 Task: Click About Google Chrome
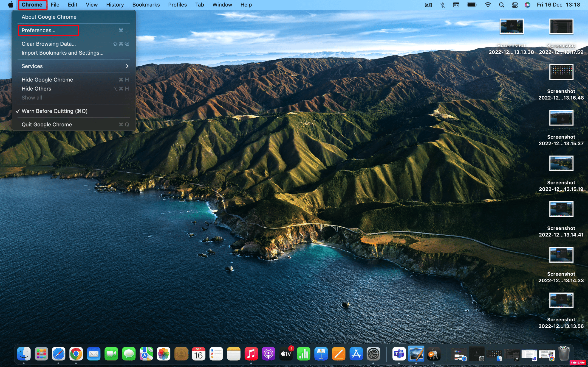[49, 17]
